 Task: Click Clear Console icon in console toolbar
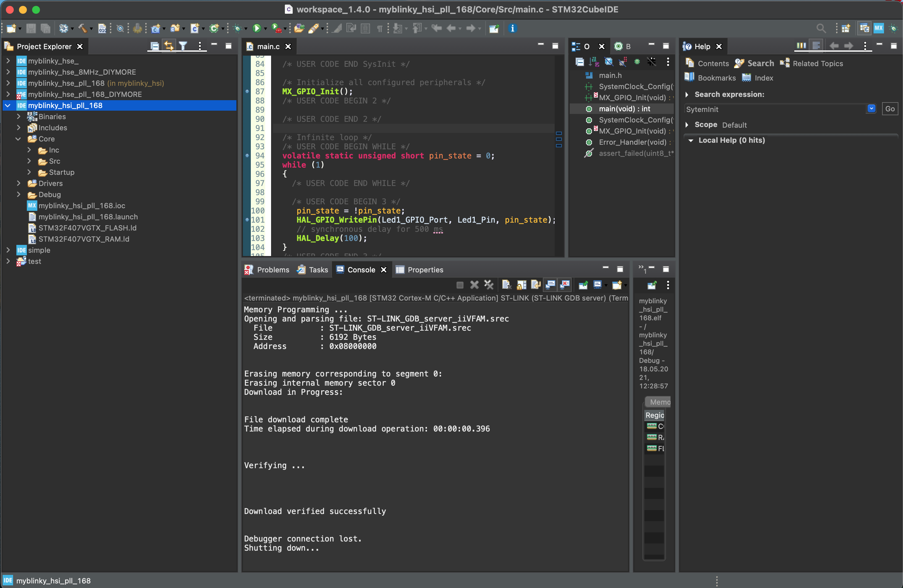[506, 285]
